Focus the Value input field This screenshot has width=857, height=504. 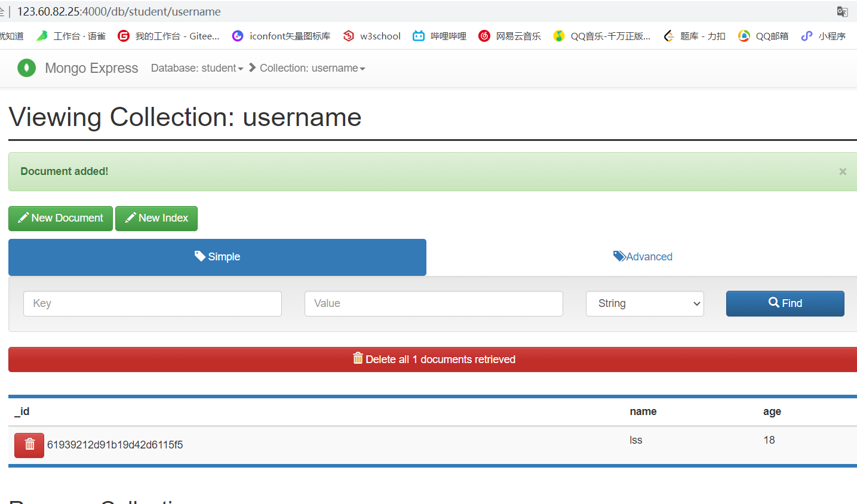click(434, 303)
